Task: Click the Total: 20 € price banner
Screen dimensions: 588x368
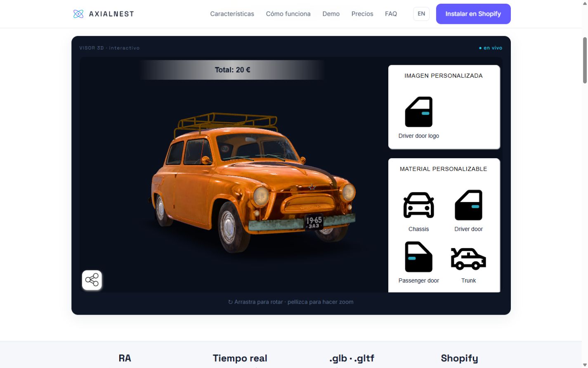Action: pos(232,70)
